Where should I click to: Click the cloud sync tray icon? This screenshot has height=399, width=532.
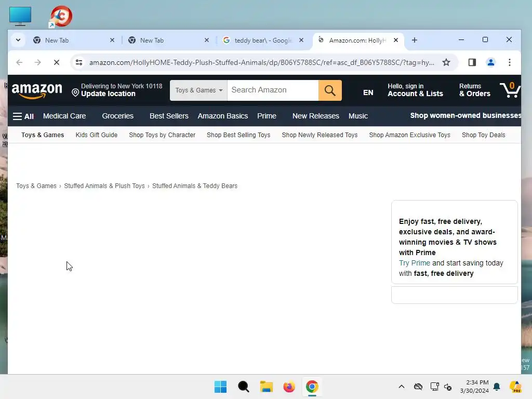click(x=418, y=387)
